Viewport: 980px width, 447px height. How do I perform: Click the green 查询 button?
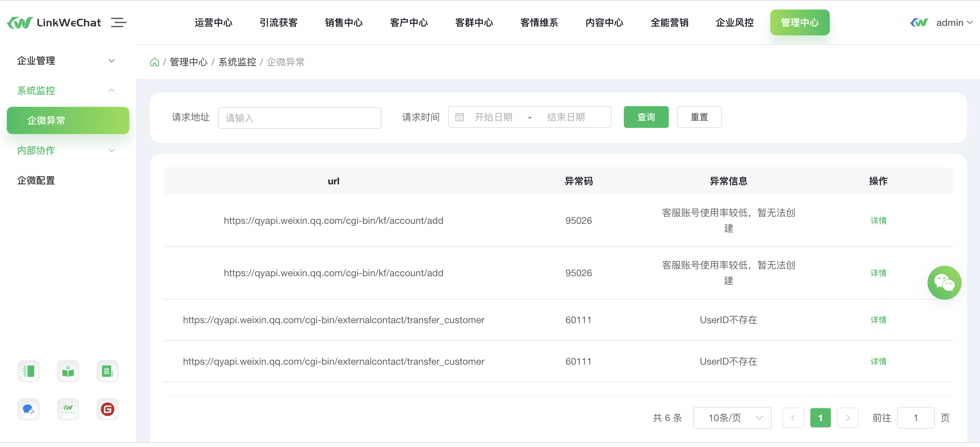click(x=646, y=117)
